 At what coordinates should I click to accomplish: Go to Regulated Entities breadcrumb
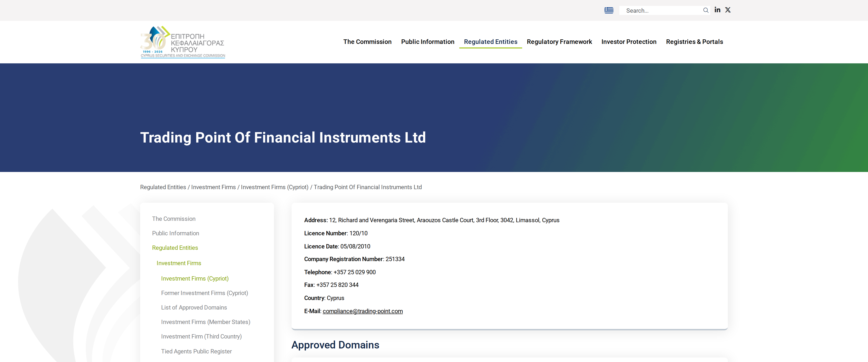coord(163,187)
